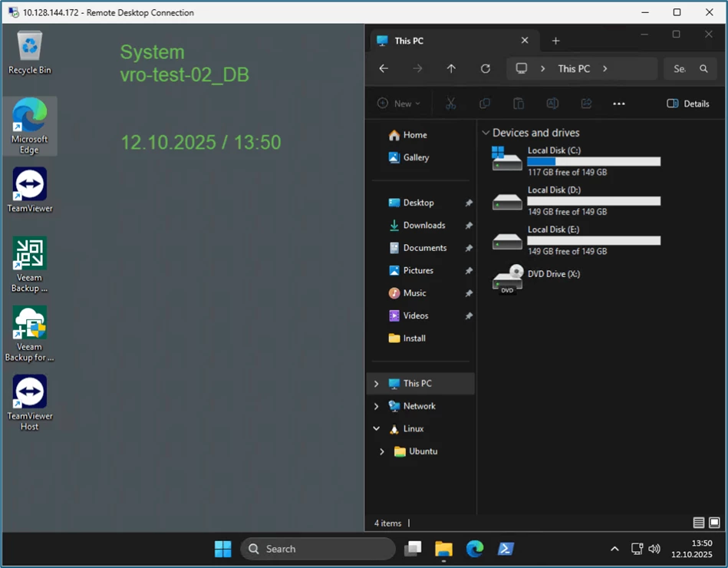This screenshot has width=728, height=568.
Task: Go to Downloads in the navigation pane
Action: coord(423,225)
